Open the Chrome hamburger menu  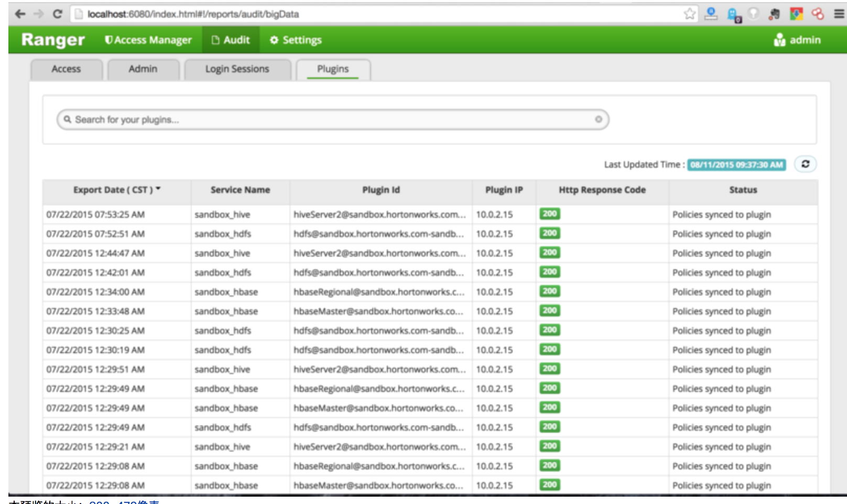pos(839,14)
